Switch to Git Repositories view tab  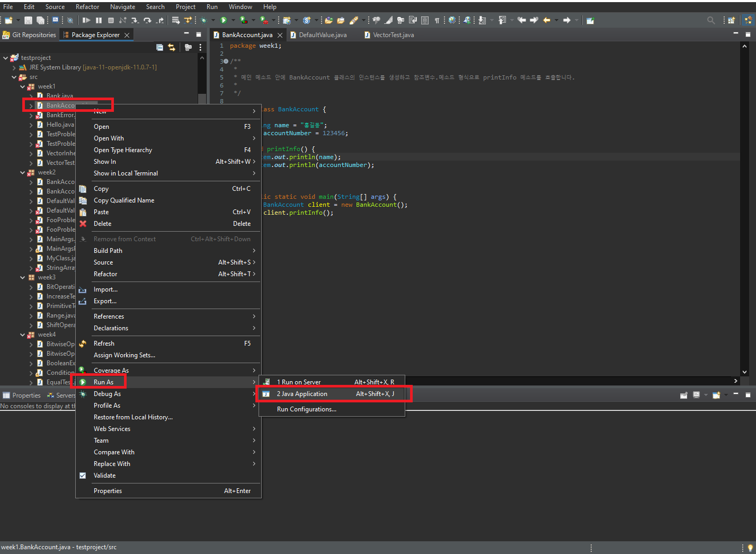(30, 35)
